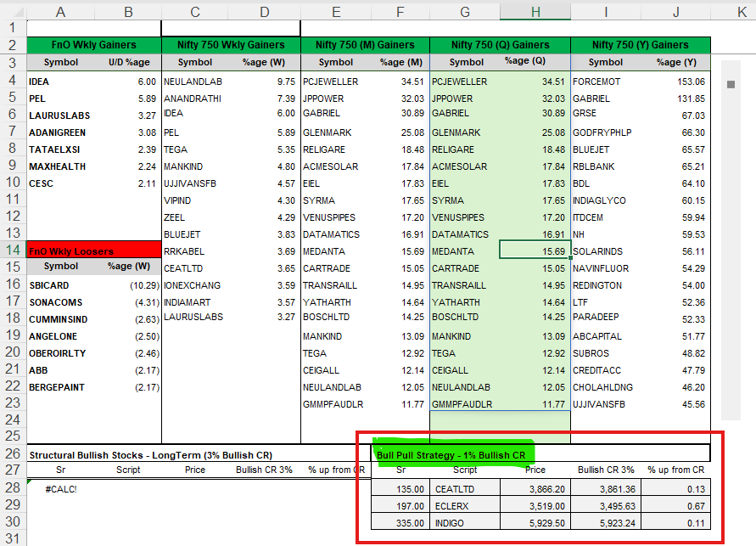Click YATHARTH in column G
The height and width of the screenshot is (546, 756).
465,302
